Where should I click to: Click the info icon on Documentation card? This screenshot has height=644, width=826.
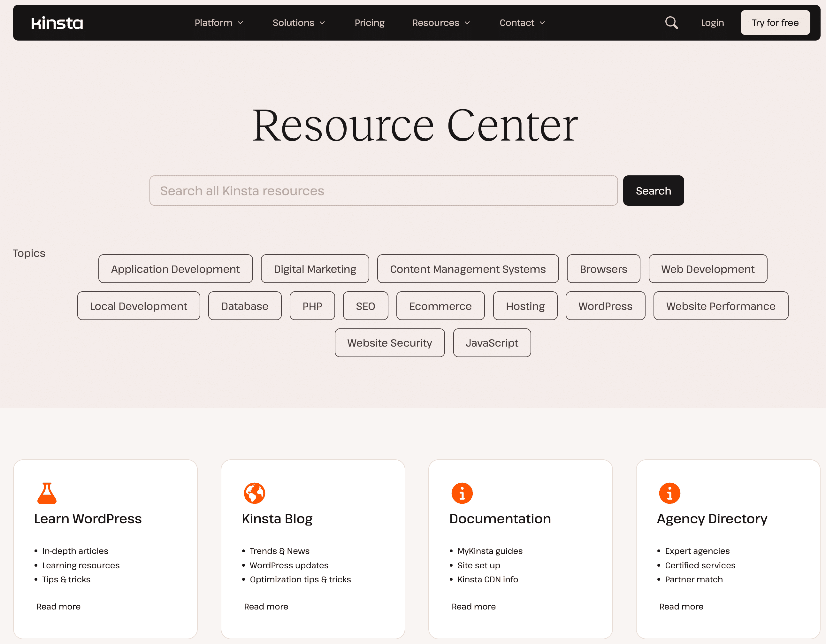(462, 493)
